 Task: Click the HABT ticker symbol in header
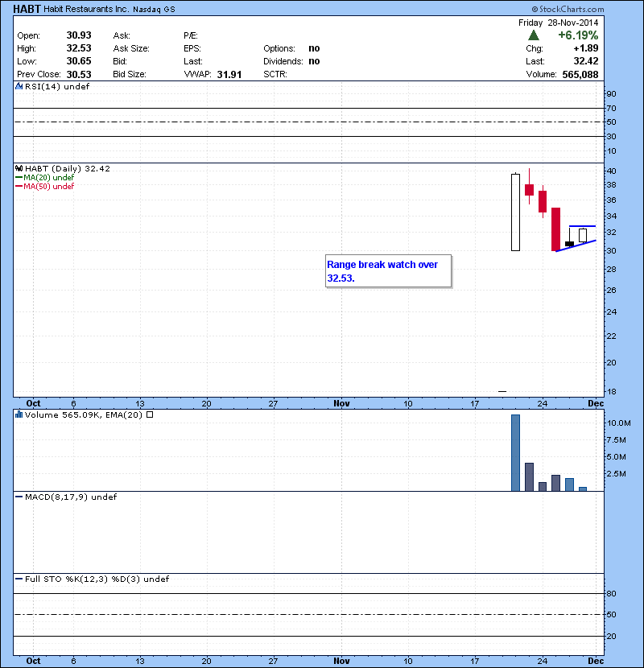tap(27, 9)
